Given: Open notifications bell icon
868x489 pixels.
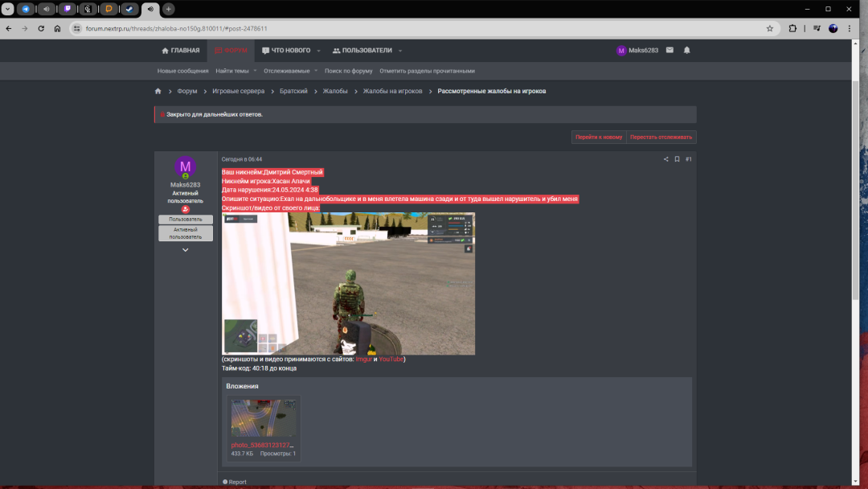Looking at the screenshot, I should coord(687,51).
